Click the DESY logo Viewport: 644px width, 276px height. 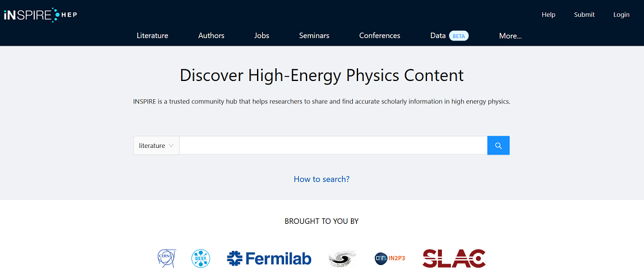[200, 259]
